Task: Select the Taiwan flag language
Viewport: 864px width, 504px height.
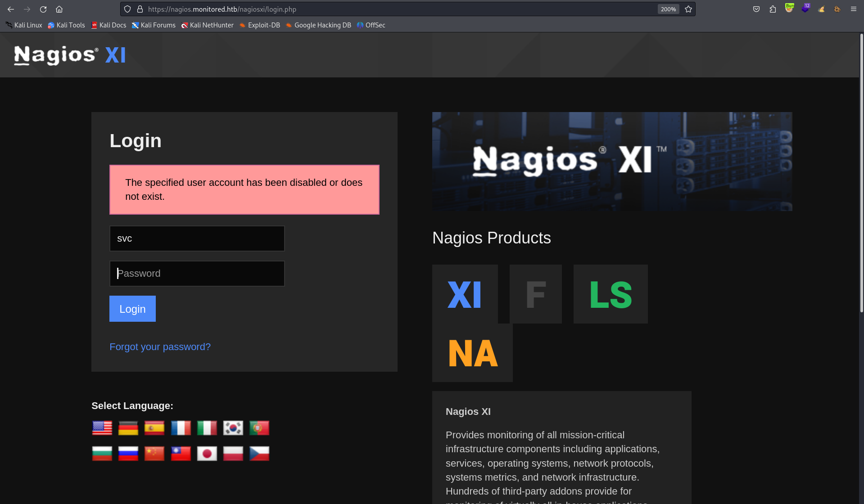Action: (x=181, y=454)
